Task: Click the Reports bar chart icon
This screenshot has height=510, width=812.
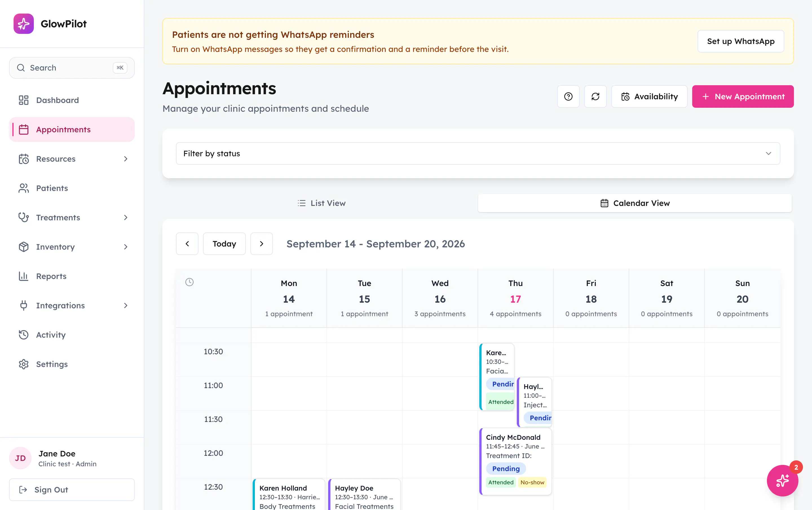Action: 24,276
